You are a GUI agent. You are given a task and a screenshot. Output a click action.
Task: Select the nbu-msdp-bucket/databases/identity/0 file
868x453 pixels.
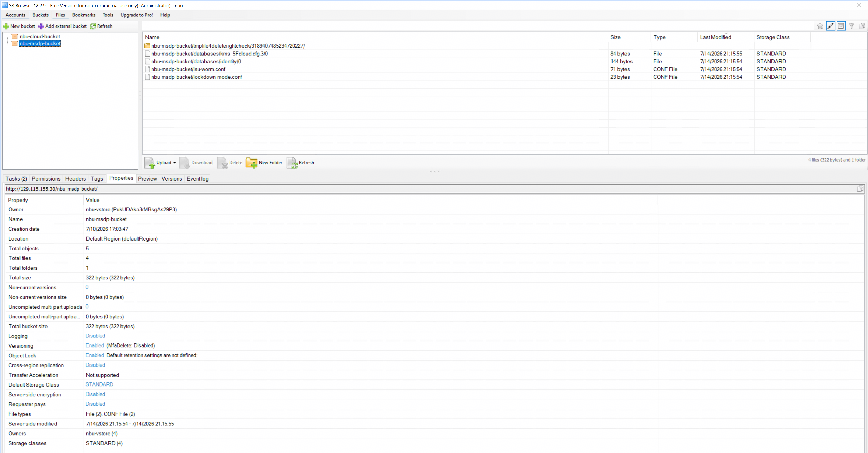click(x=196, y=61)
